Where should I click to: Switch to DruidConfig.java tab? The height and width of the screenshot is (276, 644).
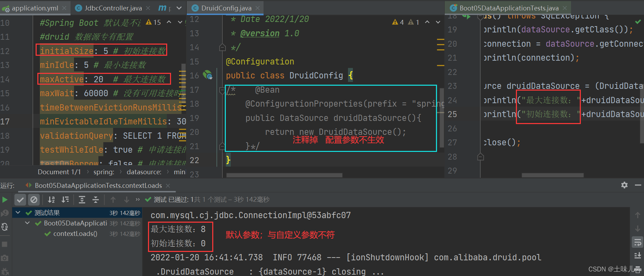pos(226,8)
